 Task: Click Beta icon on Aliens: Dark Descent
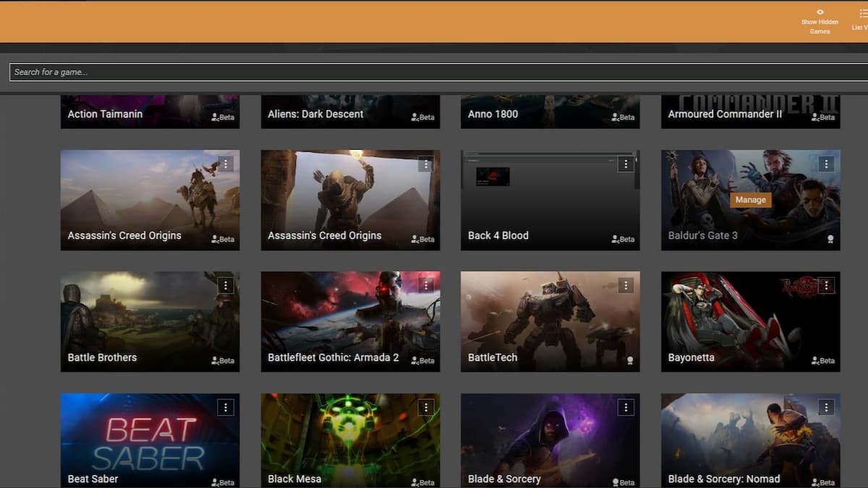[x=423, y=117]
